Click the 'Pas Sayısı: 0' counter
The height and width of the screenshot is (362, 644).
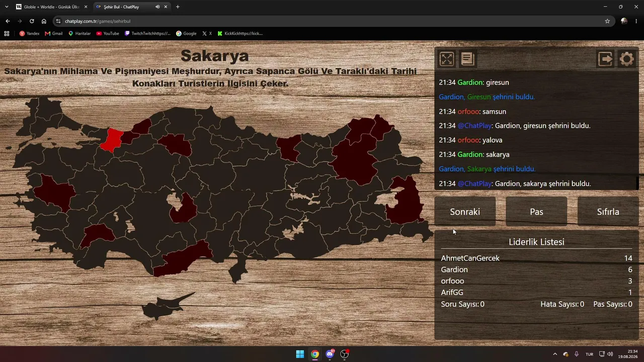(613, 304)
